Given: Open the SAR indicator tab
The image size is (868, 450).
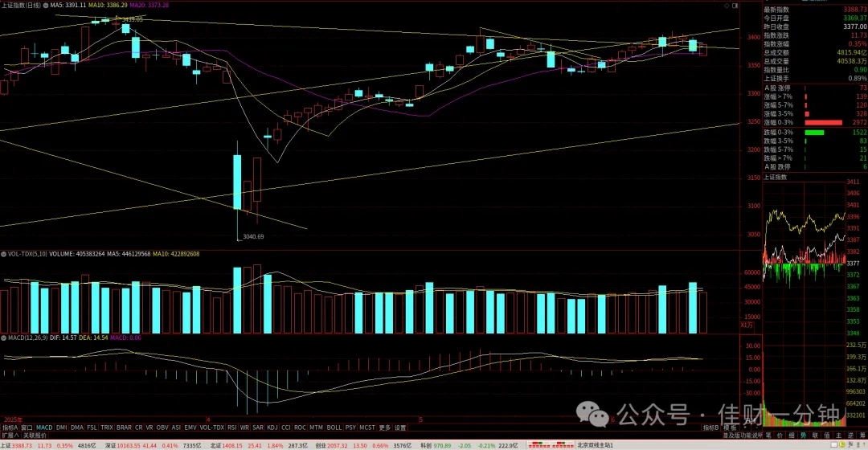Looking at the screenshot, I should click(258, 427).
